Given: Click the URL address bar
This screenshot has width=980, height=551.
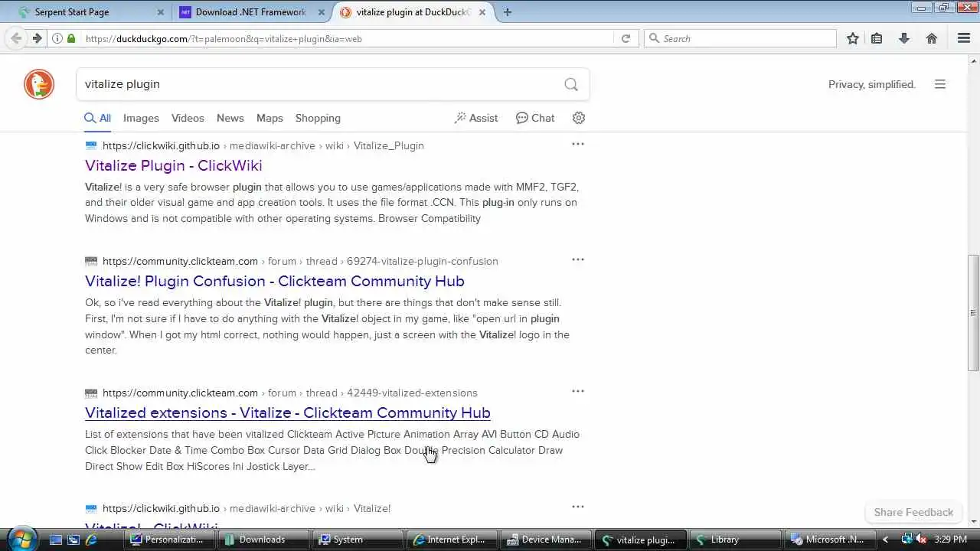Looking at the screenshot, I should [348, 38].
